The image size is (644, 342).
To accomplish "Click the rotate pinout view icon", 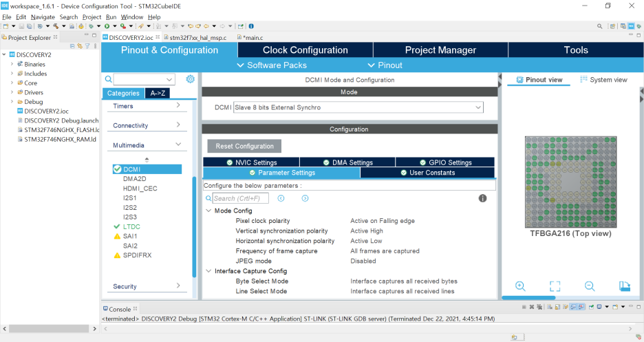I will click(625, 286).
